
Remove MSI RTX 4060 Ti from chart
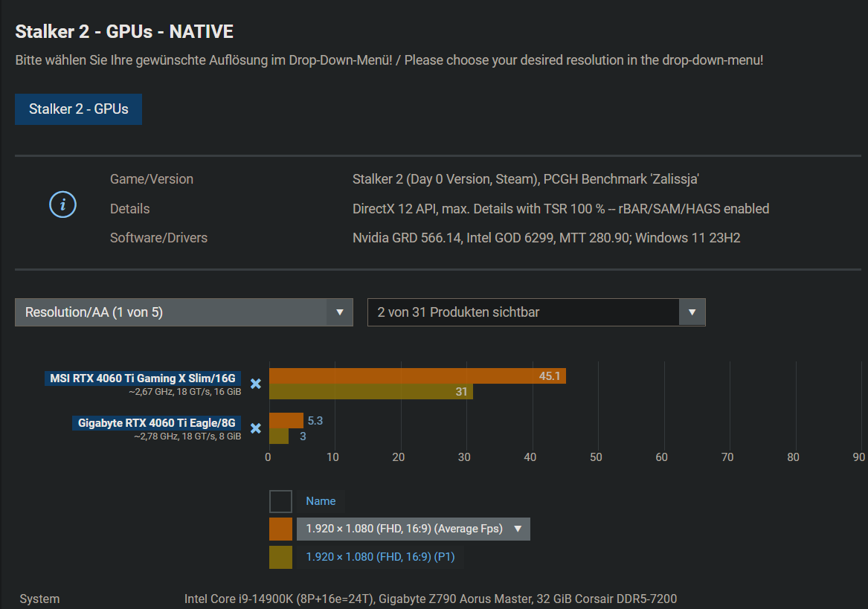pyautogui.click(x=256, y=384)
